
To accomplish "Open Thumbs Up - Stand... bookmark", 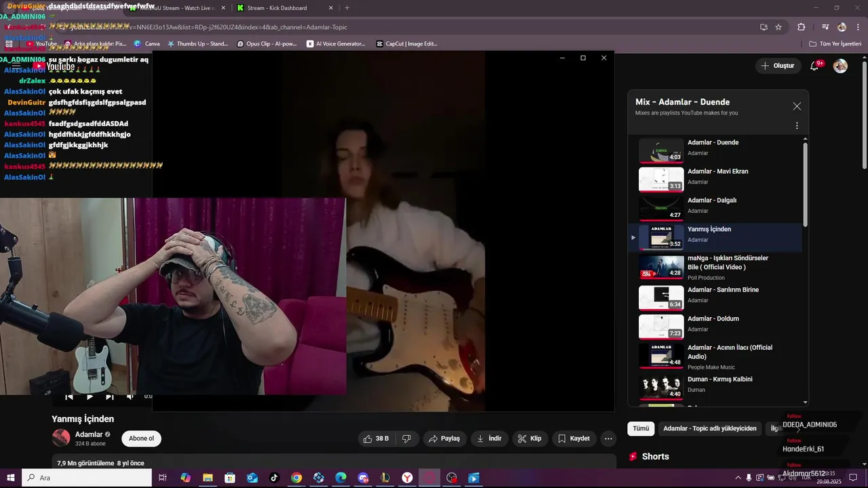I will [197, 43].
